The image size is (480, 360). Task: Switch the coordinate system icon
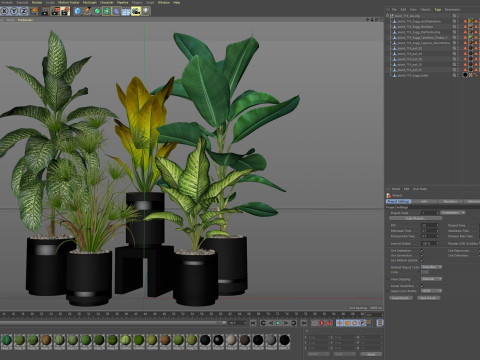[34, 11]
